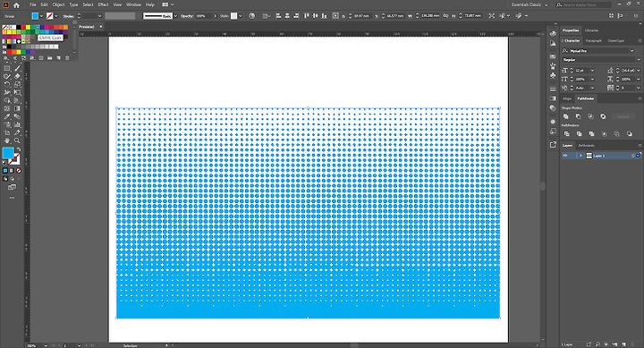Open graphic Style dropdown arrow
Image resolution: width=644 pixels, height=348 pixels.
pyautogui.click(x=241, y=16)
